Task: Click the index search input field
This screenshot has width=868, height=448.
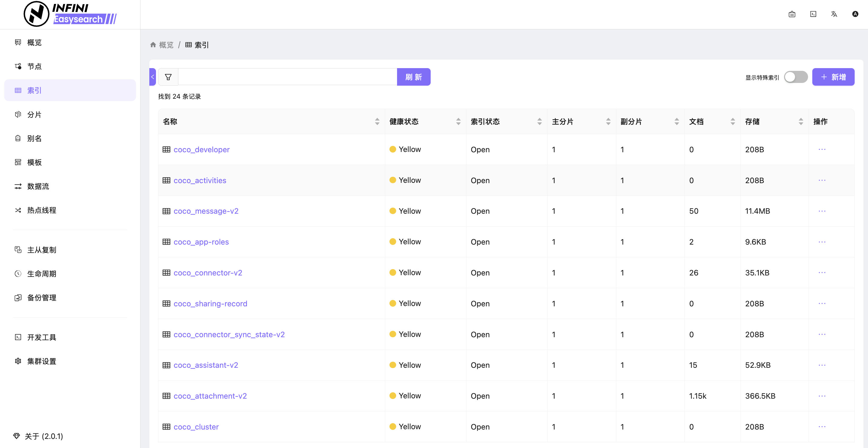Action: (287, 77)
